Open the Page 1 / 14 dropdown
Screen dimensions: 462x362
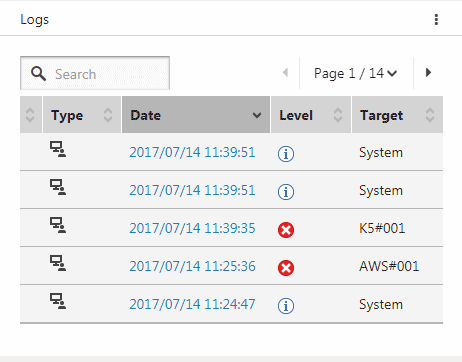(356, 73)
